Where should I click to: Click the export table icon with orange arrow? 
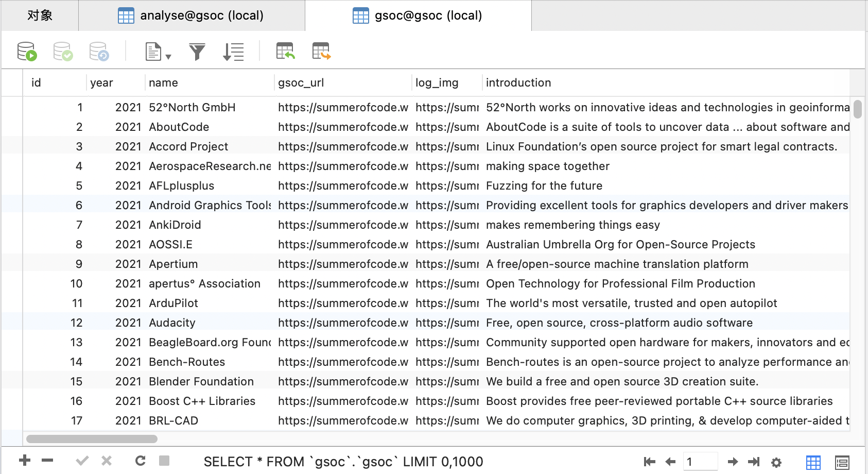(321, 51)
